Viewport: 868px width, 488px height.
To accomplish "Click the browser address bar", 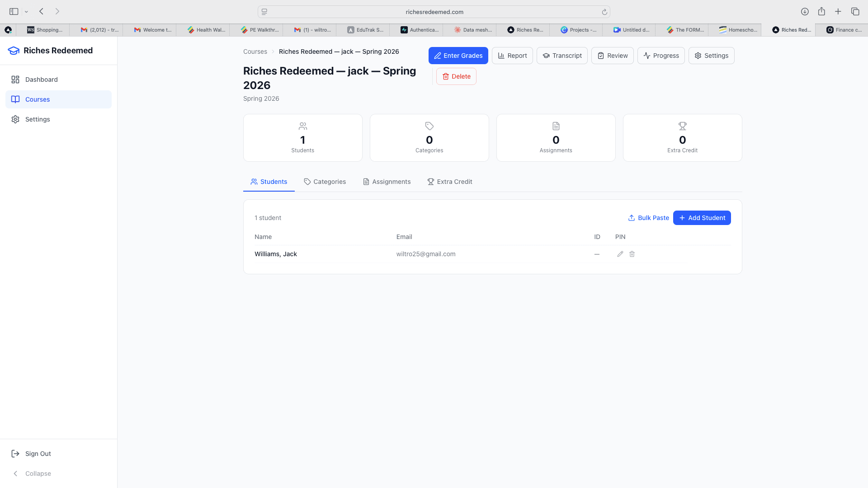I will 434,12.
